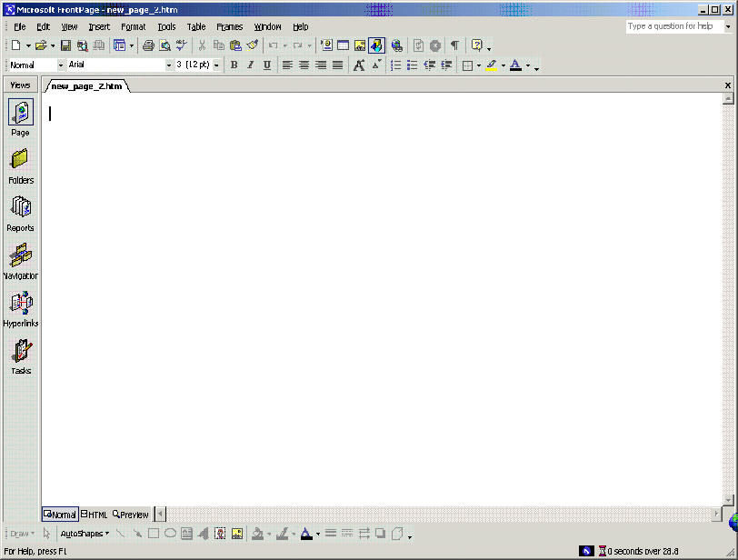Select the Text Box drawing tool
This screenshot has width=738, height=560.
pyautogui.click(x=187, y=533)
